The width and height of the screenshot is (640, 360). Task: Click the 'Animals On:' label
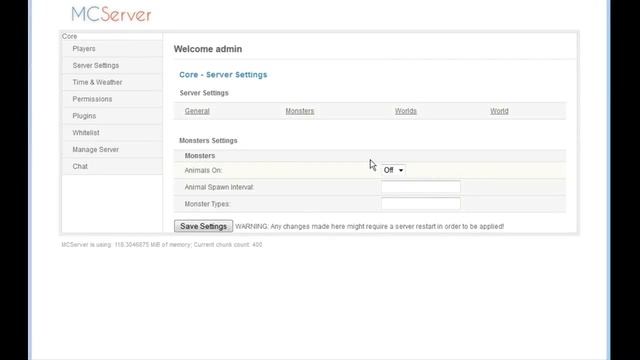point(203,170)
